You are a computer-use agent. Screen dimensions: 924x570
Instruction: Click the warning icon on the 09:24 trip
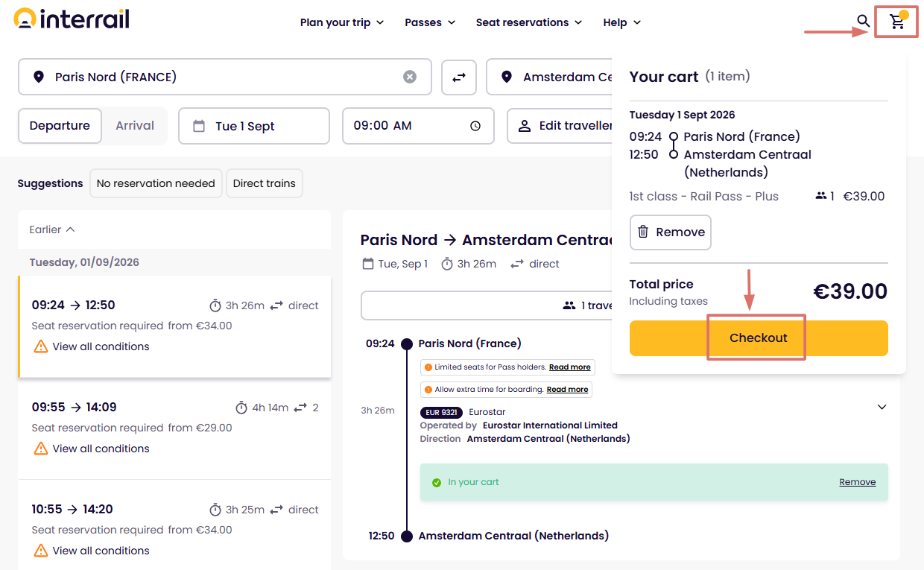(x=40, y=346)
